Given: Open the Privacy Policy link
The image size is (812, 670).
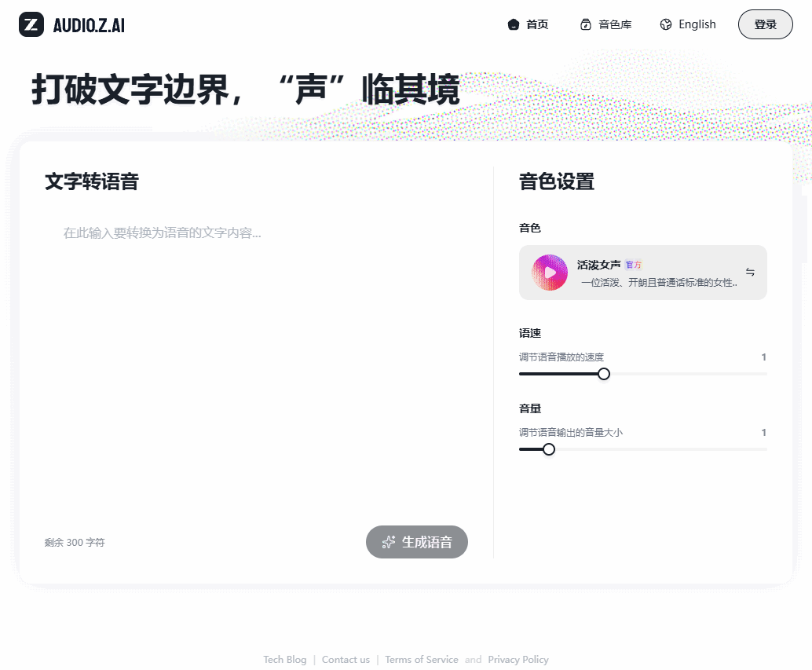Looking at the screenshot, I should (x=518, y=660).
